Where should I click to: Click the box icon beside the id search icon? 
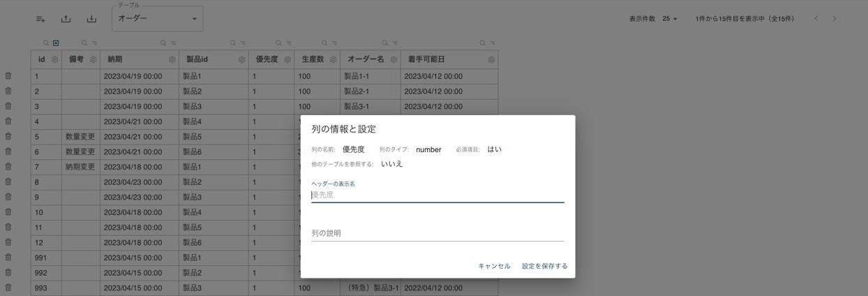pyautogui.click(x=56, y=43)
